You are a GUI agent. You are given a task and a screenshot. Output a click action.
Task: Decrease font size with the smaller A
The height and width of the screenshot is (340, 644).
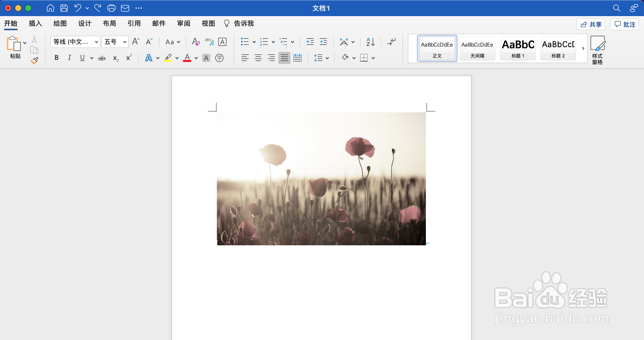149,42
